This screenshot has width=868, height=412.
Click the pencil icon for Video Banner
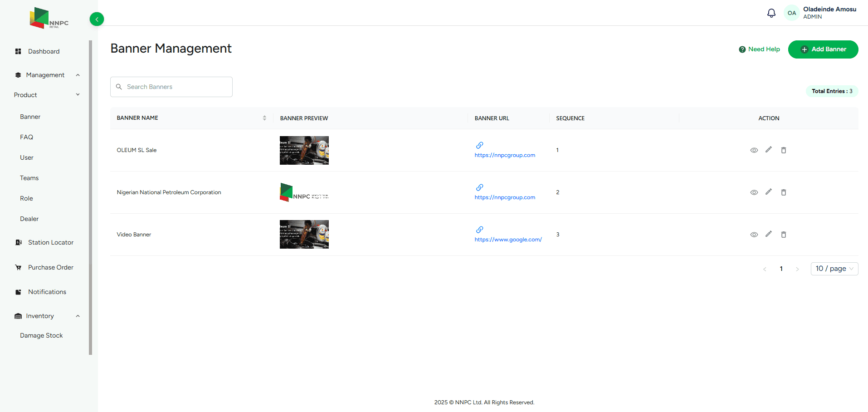pos(768,234)
